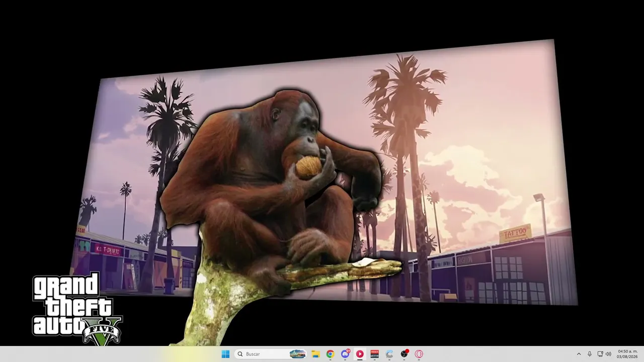Click the Buscar search box
This screenshot has height=362, width=644.
click(271, 354)
